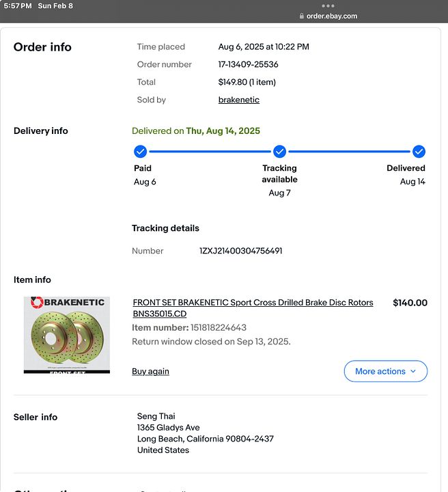Click the delivery progress bar line
This screenshot has height=492, width=448.
point(210,152)
